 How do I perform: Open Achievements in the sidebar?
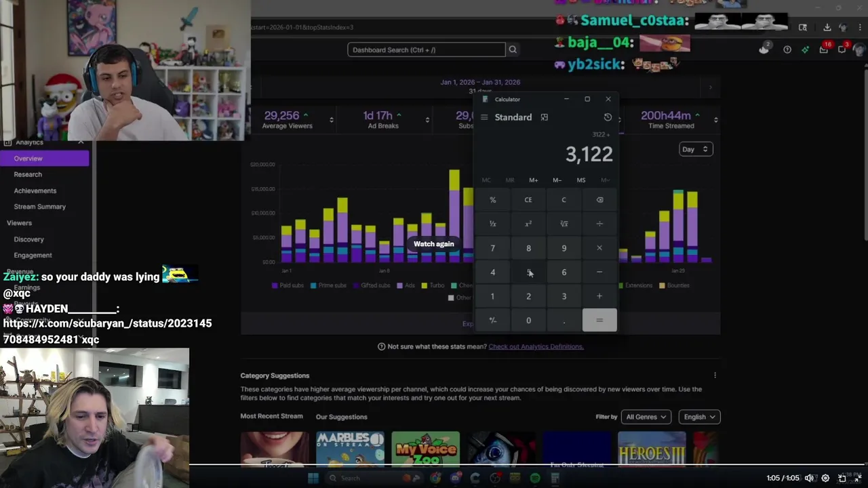(35, 190)
